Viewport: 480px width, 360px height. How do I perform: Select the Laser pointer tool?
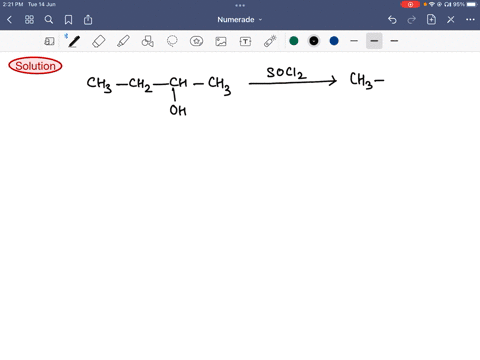pos(270,41)
